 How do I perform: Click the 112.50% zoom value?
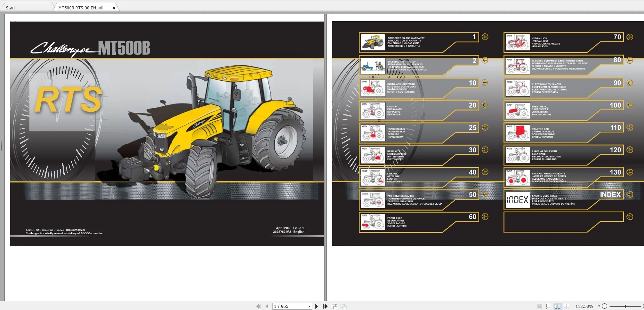click(584, 306)
